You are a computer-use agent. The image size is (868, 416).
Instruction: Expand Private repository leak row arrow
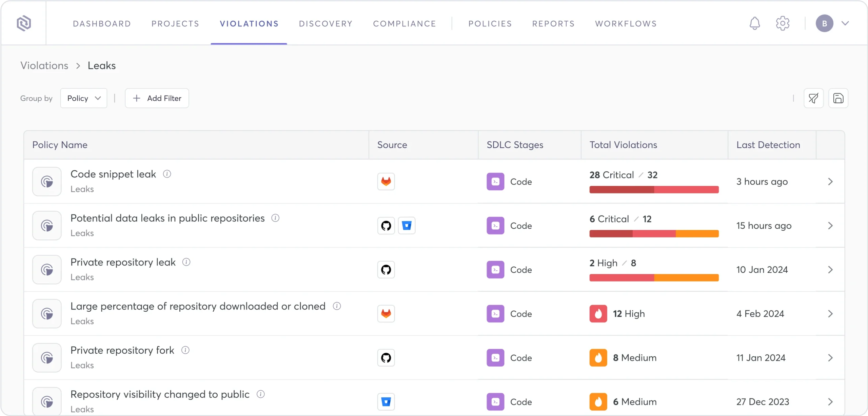(x=830, y=270)
